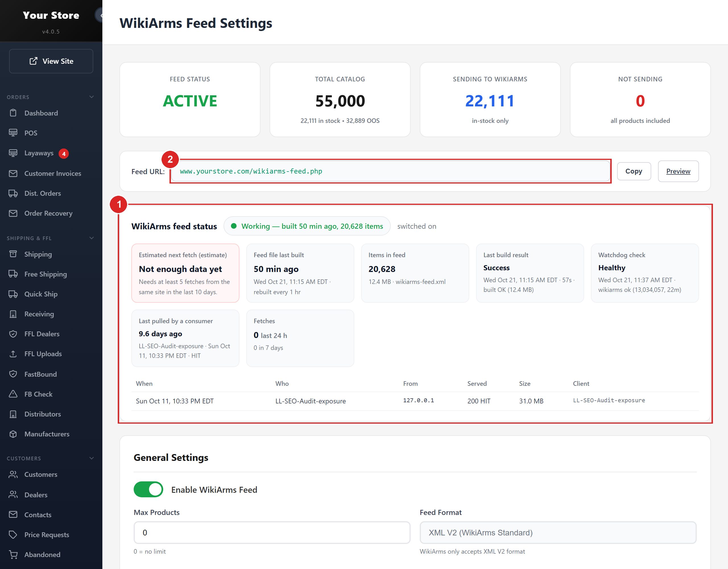This screenshot has width=728, height=569.
Task: Click the Your Store title
Action: coord(51,15)
